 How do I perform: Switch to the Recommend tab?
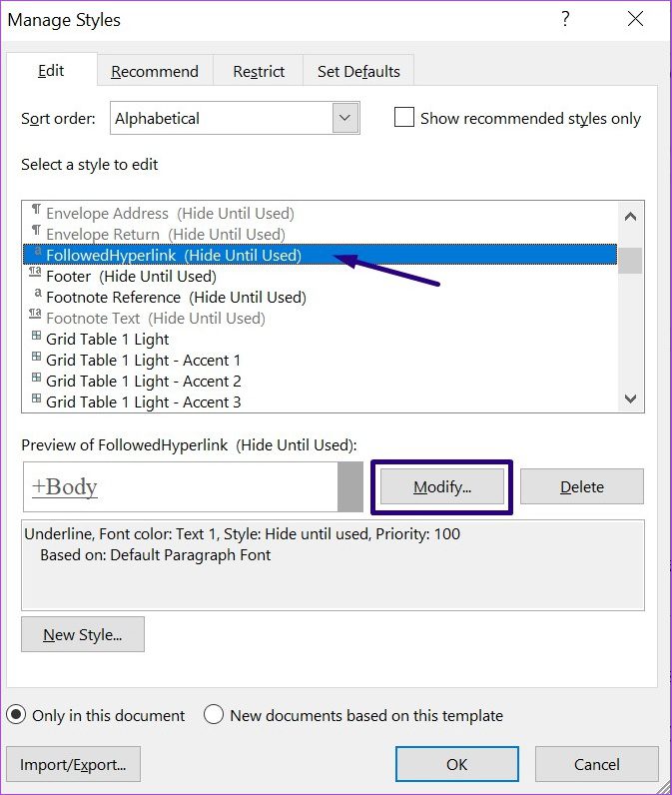point(155,71)
